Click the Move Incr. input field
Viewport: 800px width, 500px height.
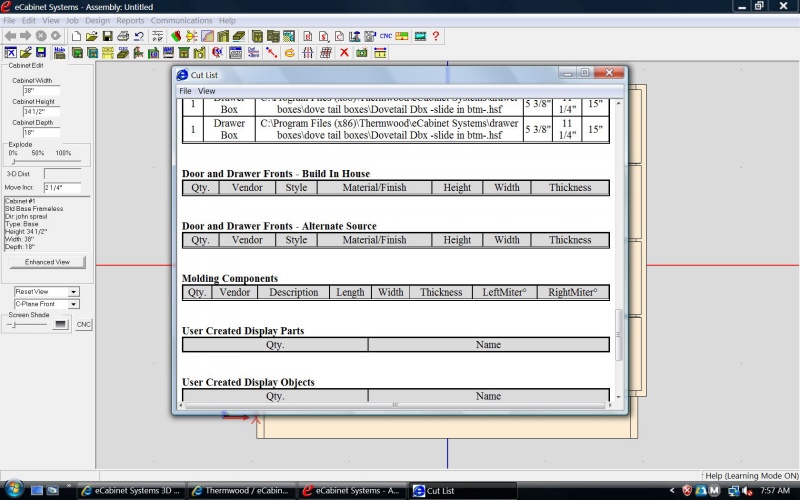pyautogui.click(x=62, y=187)
